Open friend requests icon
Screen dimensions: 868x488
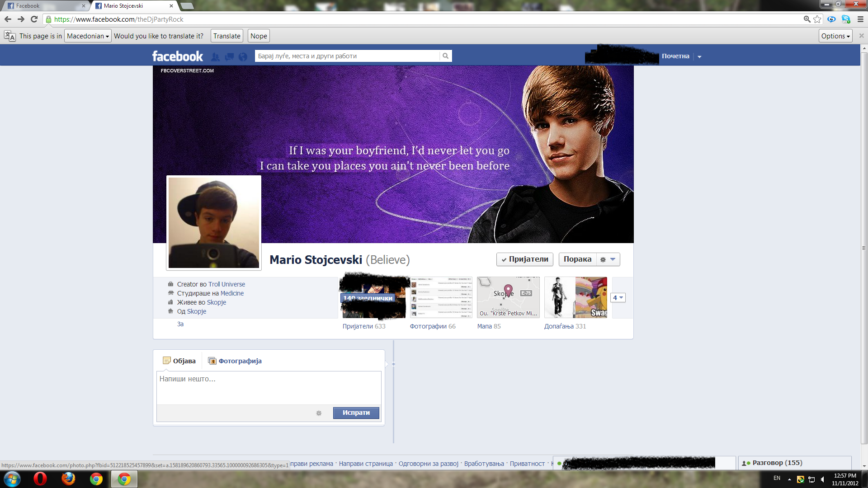[216, 56]
